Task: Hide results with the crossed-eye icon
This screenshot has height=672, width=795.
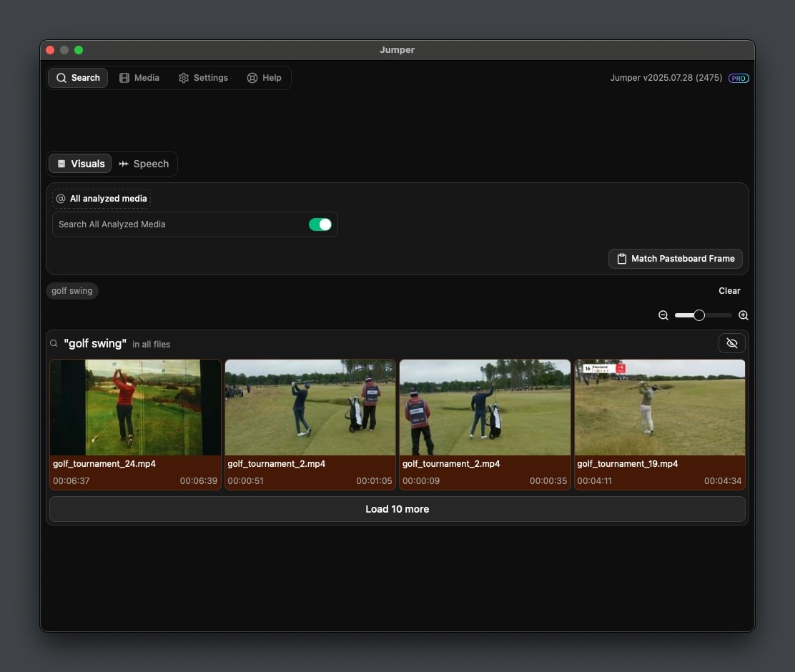Action: (x=731, y=343)
